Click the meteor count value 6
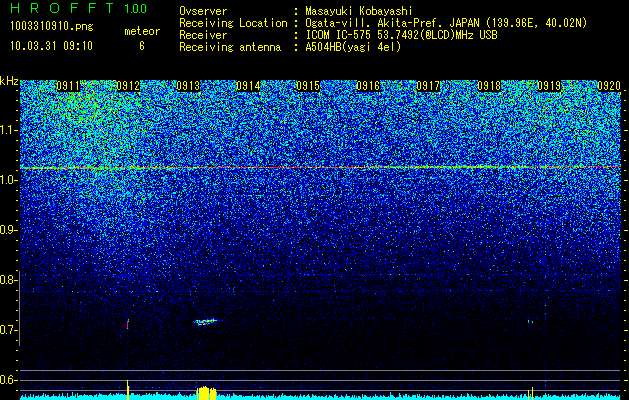Screen dimensions: 629x400 (142, 46)
